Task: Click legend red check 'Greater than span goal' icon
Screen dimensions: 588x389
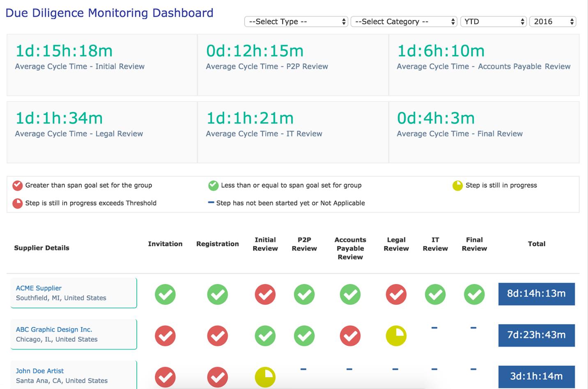Action: [x=17, y=186]
